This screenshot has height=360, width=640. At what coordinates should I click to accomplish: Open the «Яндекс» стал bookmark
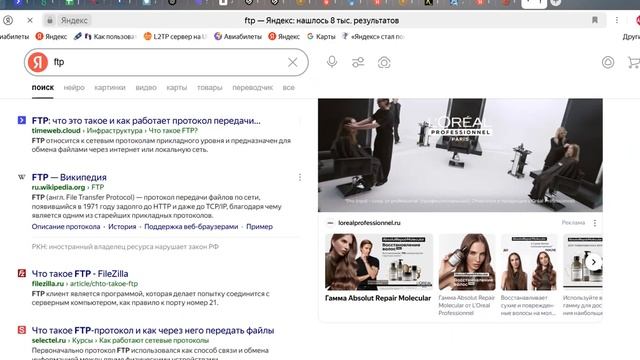pyautogui.click(x=373, y=36)
